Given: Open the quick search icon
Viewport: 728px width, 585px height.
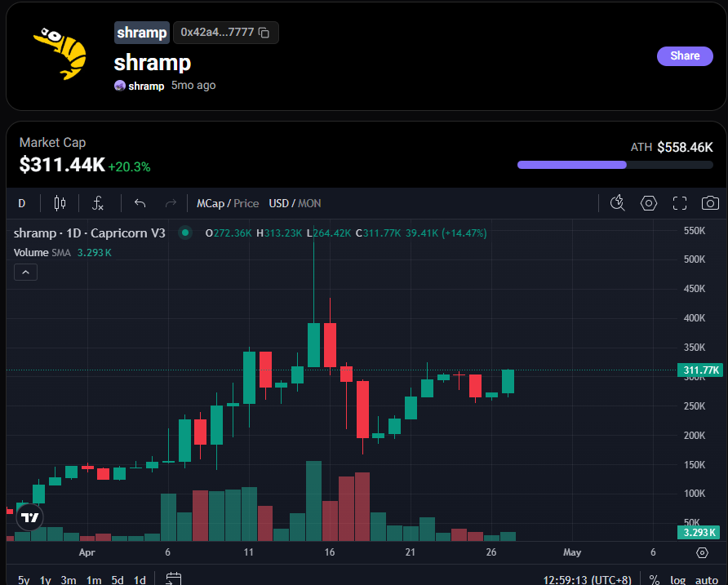Looking at the screenshot, I should pos(618,203).
